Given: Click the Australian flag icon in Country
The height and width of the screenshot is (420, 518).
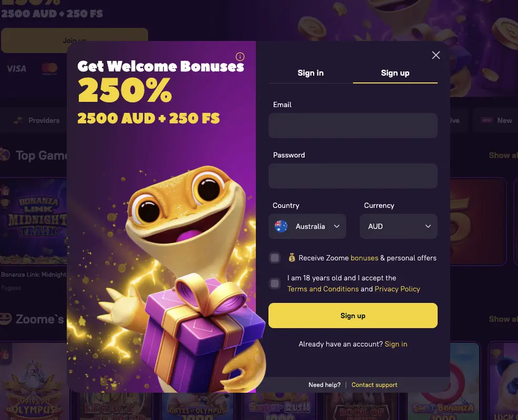Looking at the screenshot, I should [x=281, y=226].
